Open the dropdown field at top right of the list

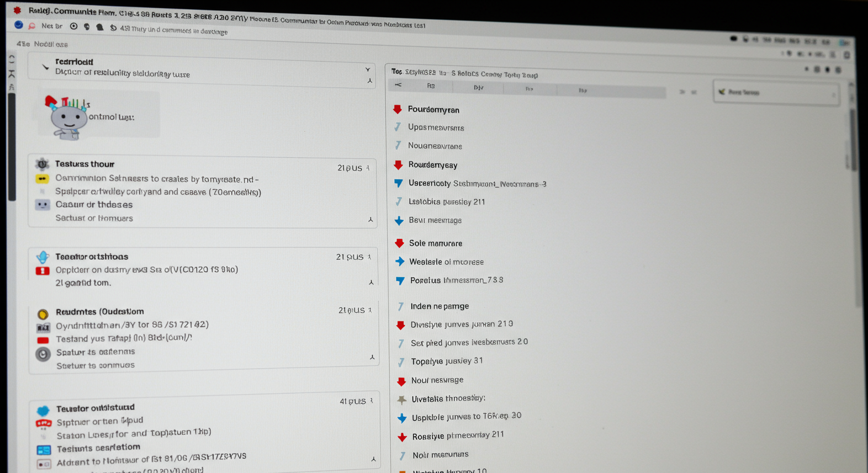tap(776, 92)
